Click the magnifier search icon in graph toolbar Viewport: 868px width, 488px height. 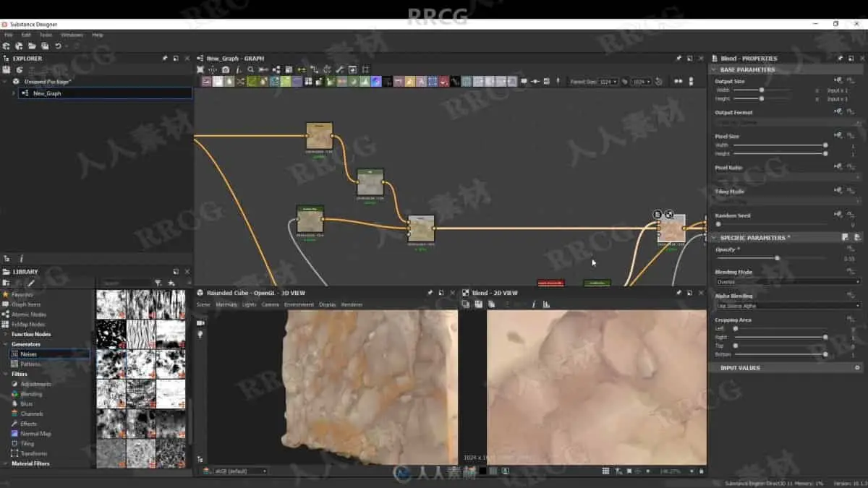(251, 69)
